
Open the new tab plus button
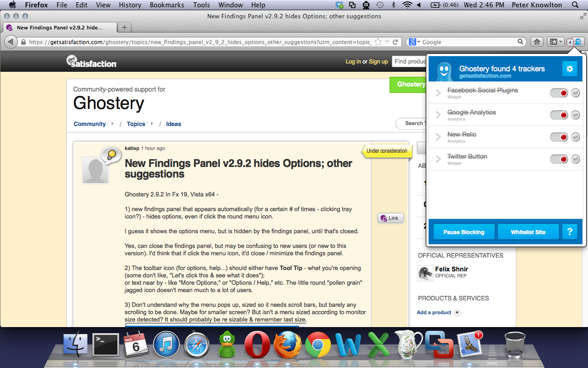[124, 27]
